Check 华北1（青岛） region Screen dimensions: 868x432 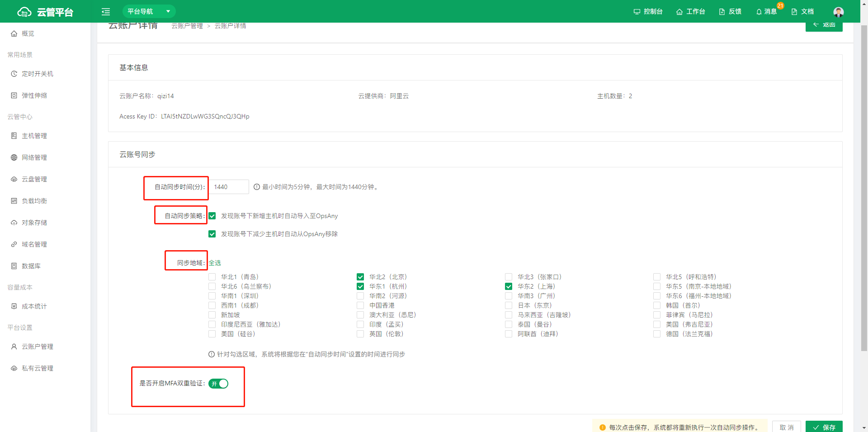click(212, 277)
